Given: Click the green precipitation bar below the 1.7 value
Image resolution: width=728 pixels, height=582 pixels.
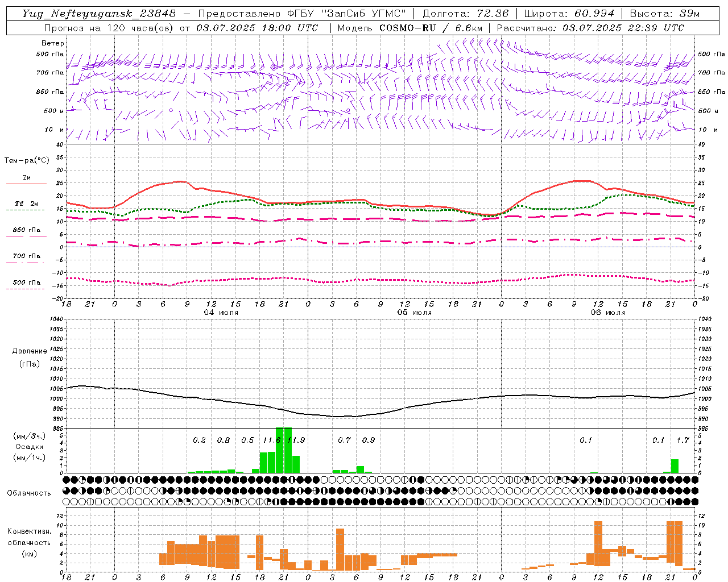Looking at the screenshot, I should click(x=675, y=466).
